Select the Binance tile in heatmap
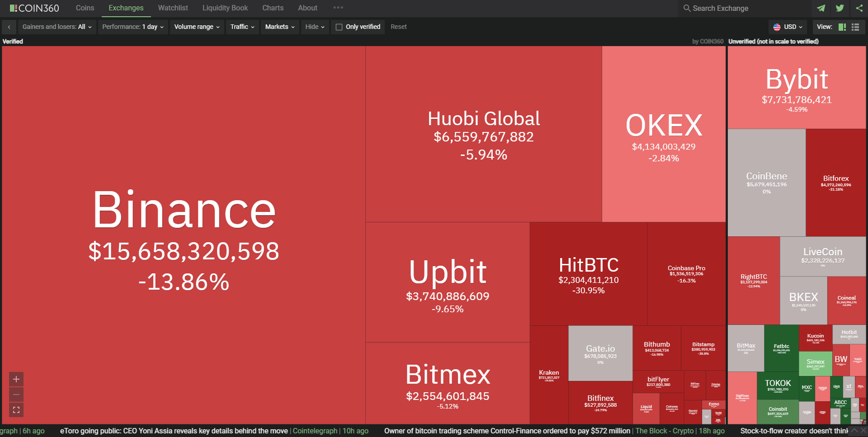 [184, 235]
